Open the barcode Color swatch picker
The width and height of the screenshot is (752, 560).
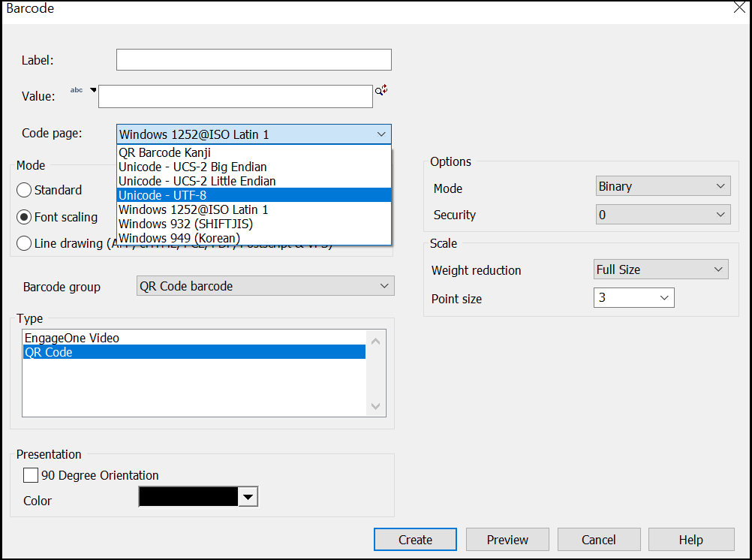click(x=248, y=496)
